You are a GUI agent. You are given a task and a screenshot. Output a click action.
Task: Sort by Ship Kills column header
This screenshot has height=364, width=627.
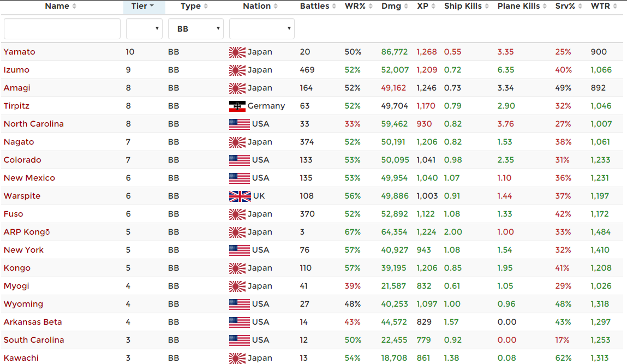463,7
